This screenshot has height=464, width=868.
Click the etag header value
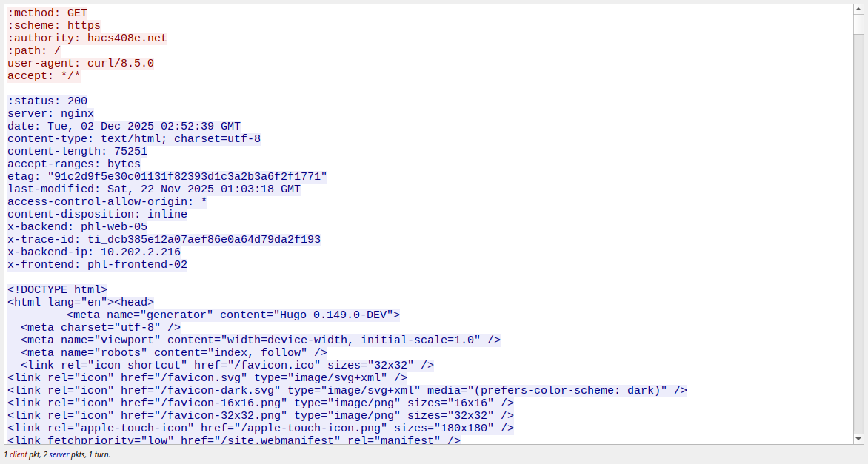pyautogui.click(x=187, y=176)
